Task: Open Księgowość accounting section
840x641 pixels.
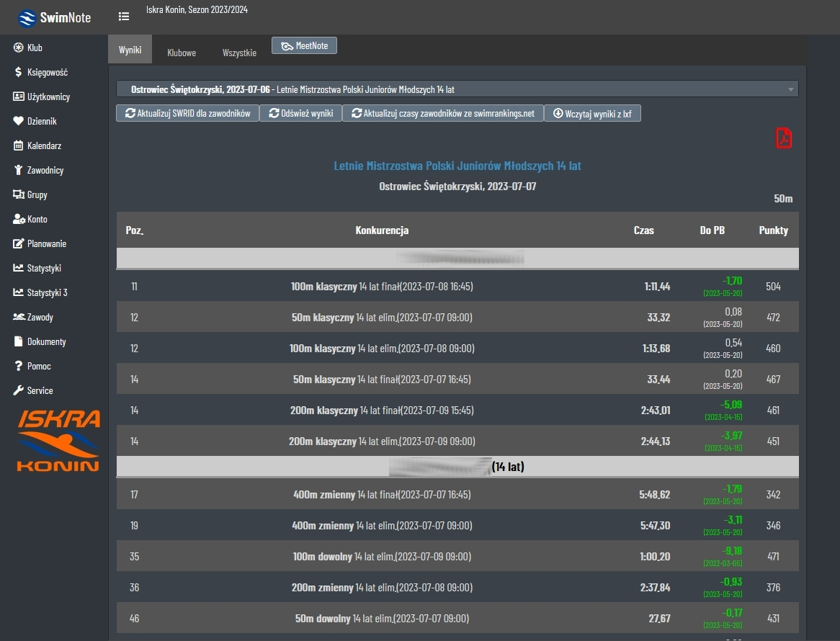Action: (47, 72)
